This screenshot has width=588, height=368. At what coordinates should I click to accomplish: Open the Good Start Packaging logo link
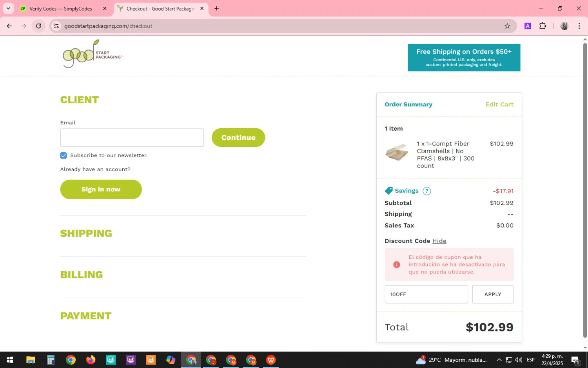93,54
